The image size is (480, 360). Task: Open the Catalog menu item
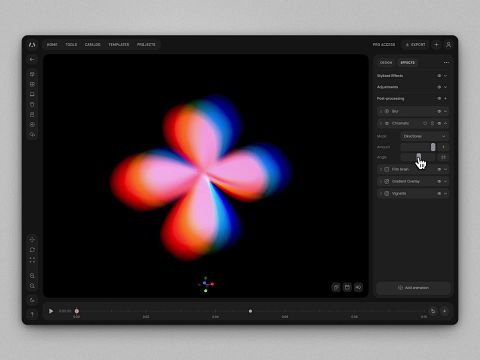click(93, 44)
